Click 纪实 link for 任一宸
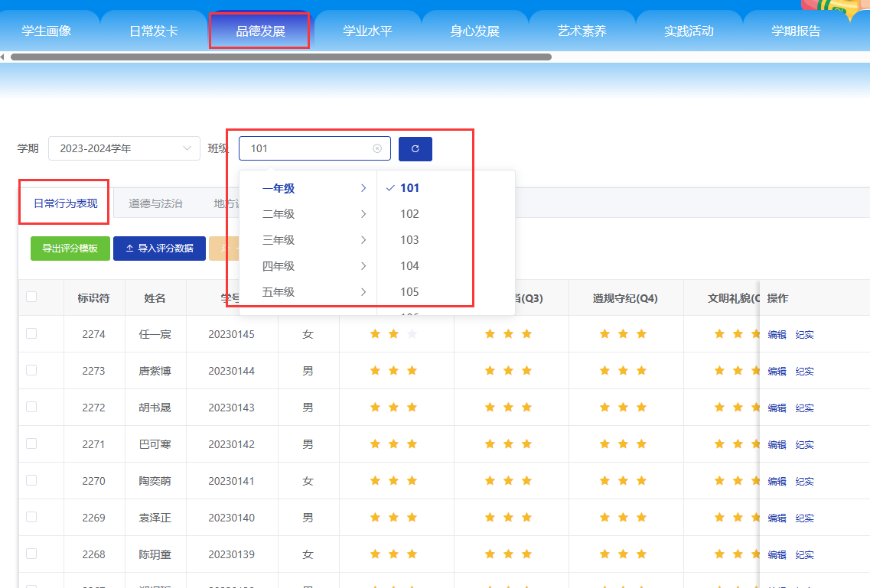 point(804,334)
